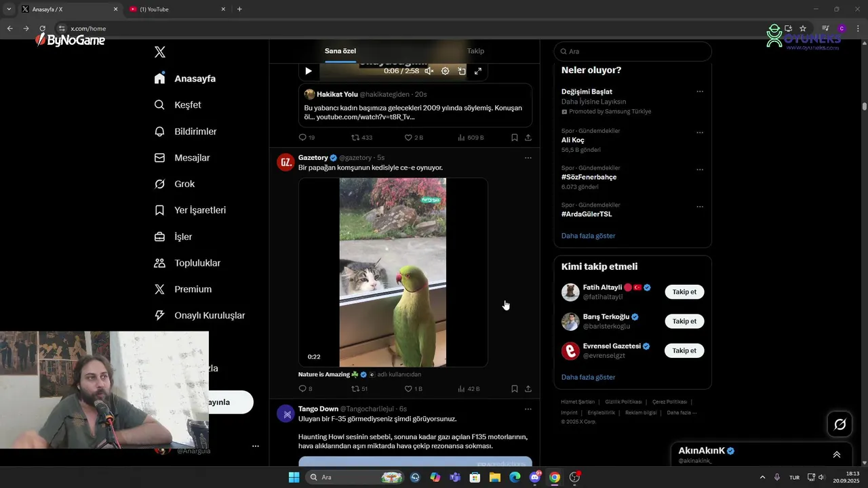Play the paused video at top

[x=309, y=70]
